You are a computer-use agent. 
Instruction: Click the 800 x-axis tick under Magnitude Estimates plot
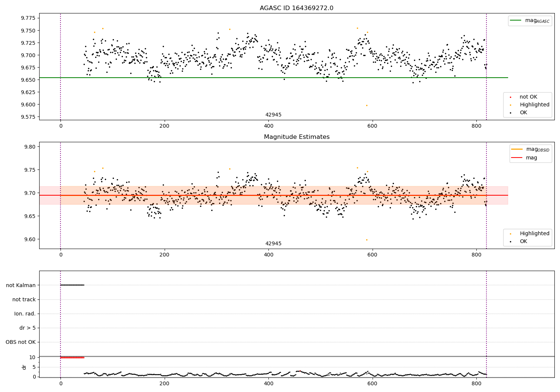476,255
